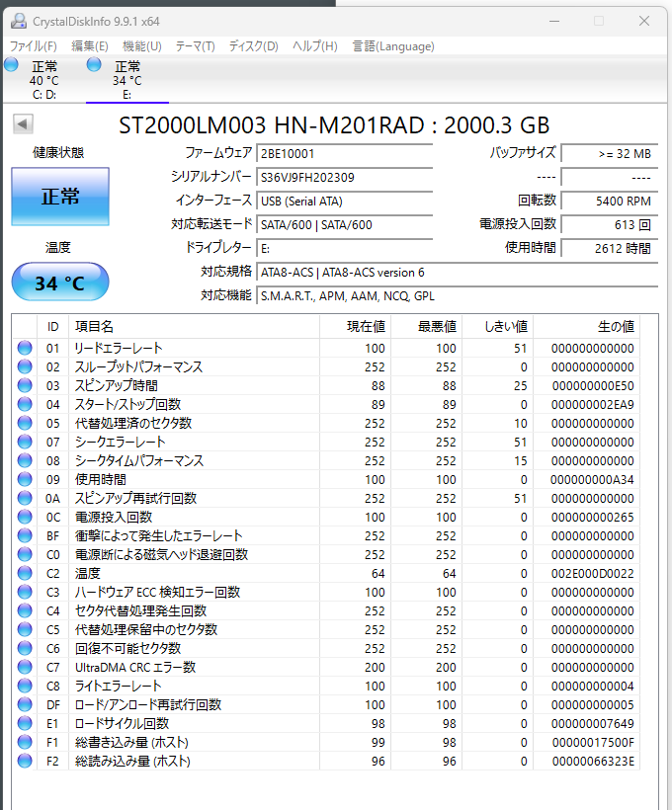This screenshot has width=672, height=810.
Task: Open the 編集(E) menu
Action: tap(90, 46)
